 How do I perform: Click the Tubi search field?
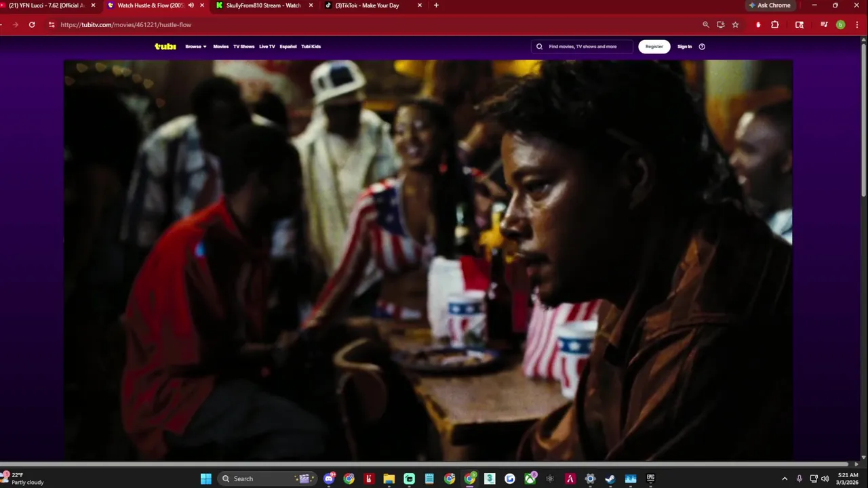click(582, 47)
